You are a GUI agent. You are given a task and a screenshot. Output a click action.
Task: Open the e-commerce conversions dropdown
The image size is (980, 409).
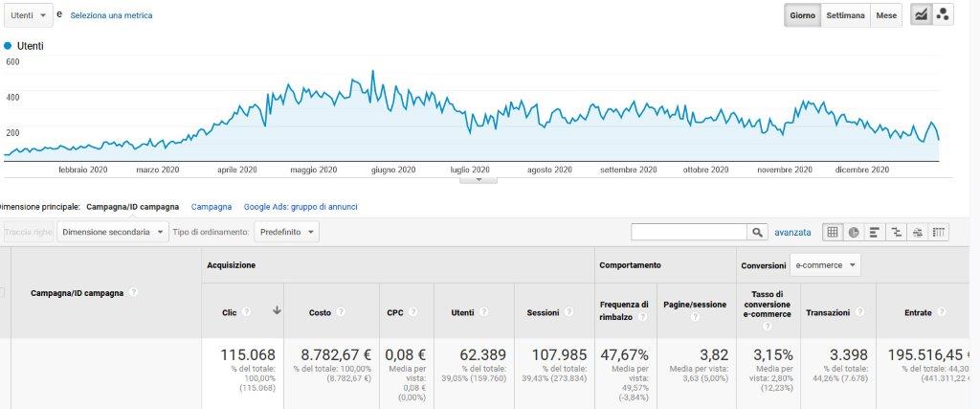pyautogui.click(x=825, y=265)
